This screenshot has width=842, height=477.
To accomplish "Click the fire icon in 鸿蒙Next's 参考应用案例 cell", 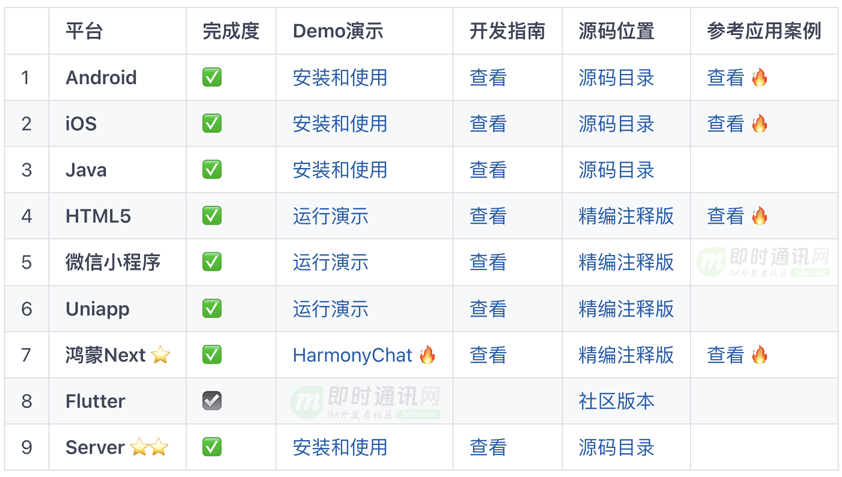I will 760,355.
